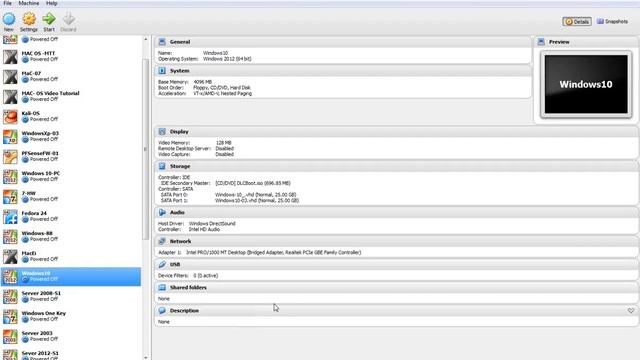Click the New virtual machine toolbar icon
The image size is (640, 360).
[x=9, y=19]
